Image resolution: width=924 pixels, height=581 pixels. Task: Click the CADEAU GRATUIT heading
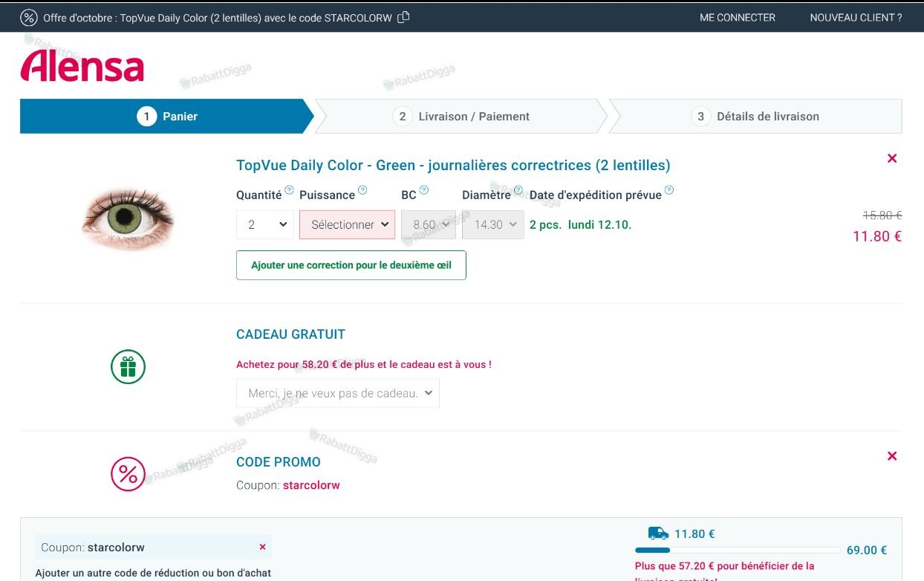[290, 334]
